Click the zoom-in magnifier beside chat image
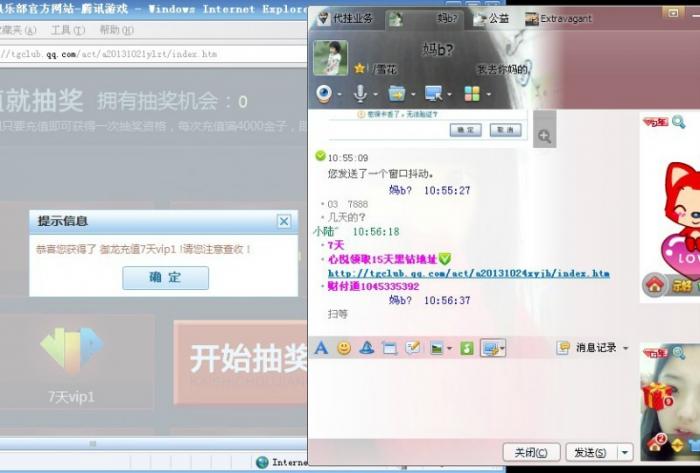This screenshot has width=700, height=473. [x=544, y=136]
